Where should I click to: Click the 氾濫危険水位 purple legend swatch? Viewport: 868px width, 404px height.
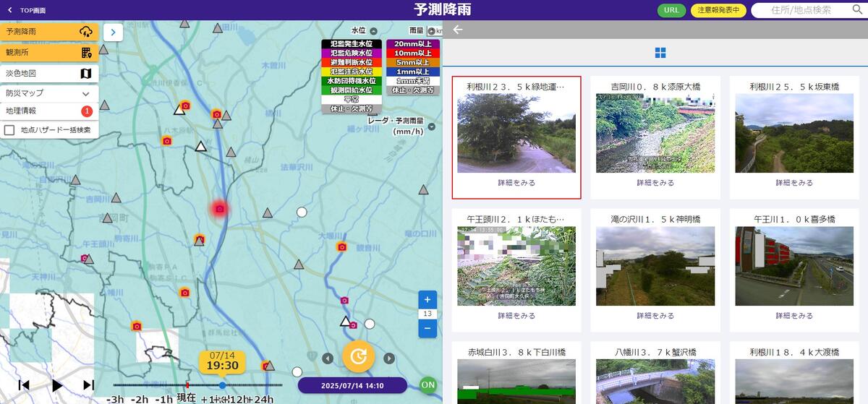[x=352, y=53]
